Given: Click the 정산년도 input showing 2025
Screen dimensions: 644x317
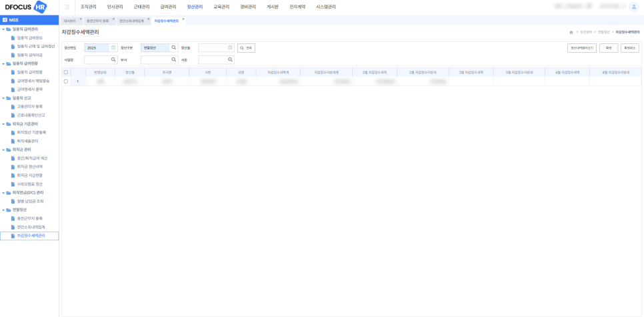Looking at the screenshot, I should [x=97, y=47].
